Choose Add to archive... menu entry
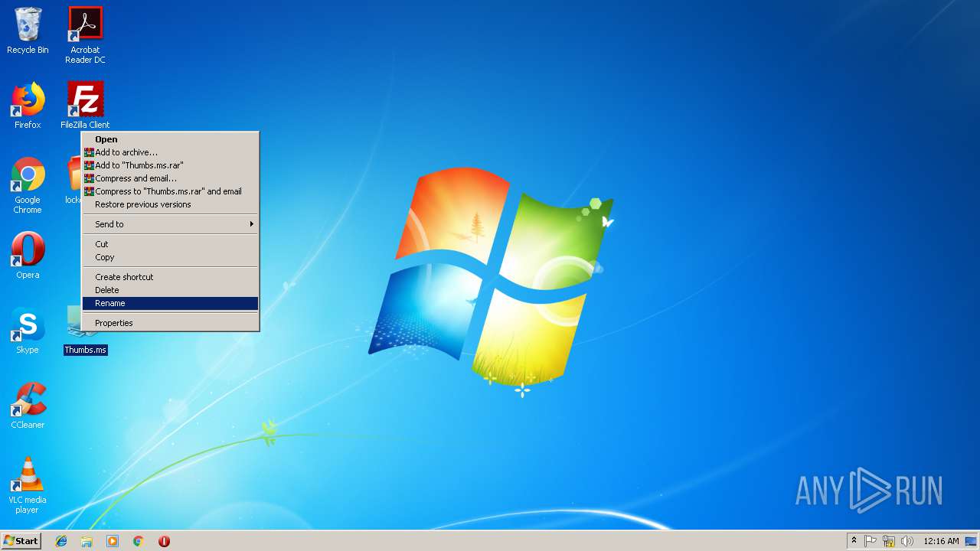980x551 pixels. (x=170, y=152)
